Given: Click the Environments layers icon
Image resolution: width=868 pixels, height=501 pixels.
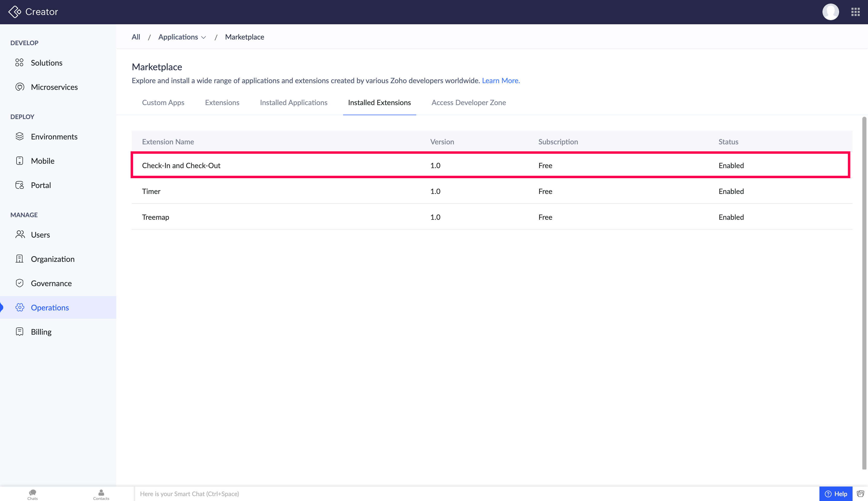Looking at the screenshot, I should coord(20,136).
